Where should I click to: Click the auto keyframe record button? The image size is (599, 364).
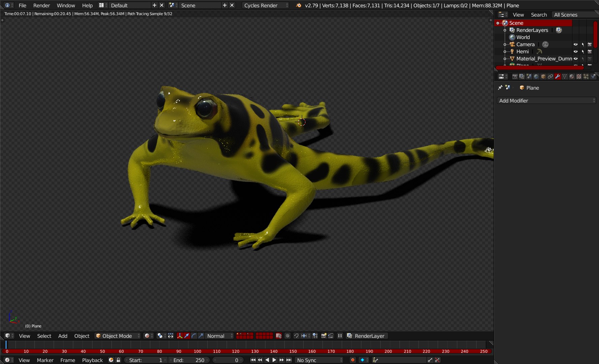(353, 360)
